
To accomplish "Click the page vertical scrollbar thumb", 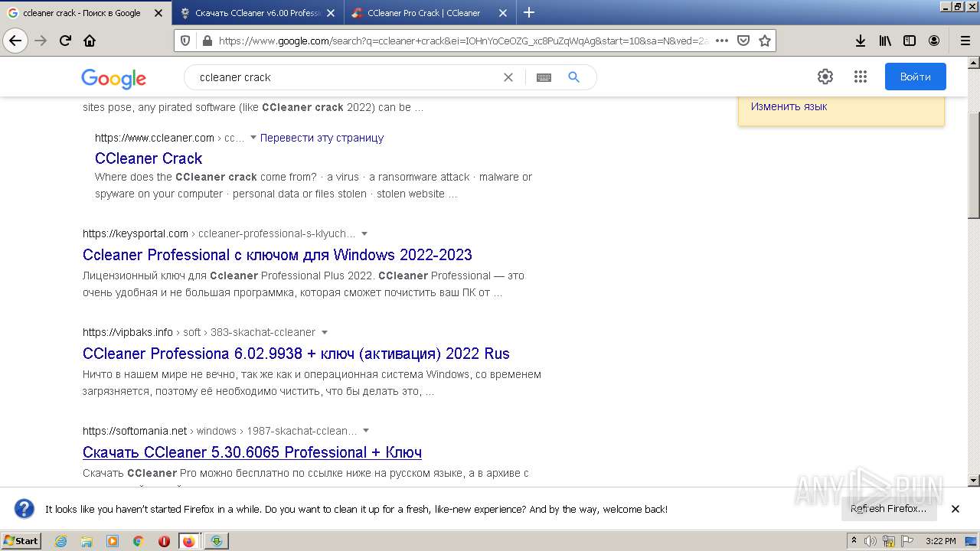I will 974,165.
